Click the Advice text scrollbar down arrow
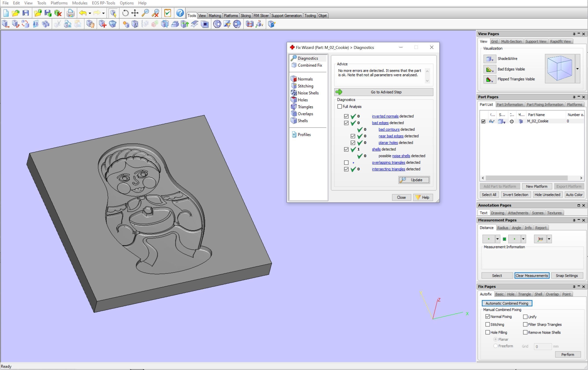Screen dimensions: 588x370 point(427,81)
